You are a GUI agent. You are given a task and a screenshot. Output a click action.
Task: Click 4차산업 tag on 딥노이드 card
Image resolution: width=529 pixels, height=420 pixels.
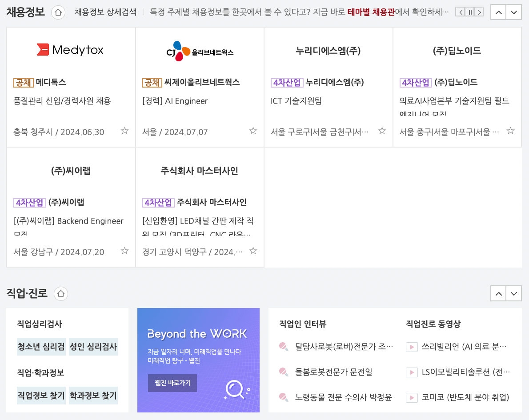[416, 83]
